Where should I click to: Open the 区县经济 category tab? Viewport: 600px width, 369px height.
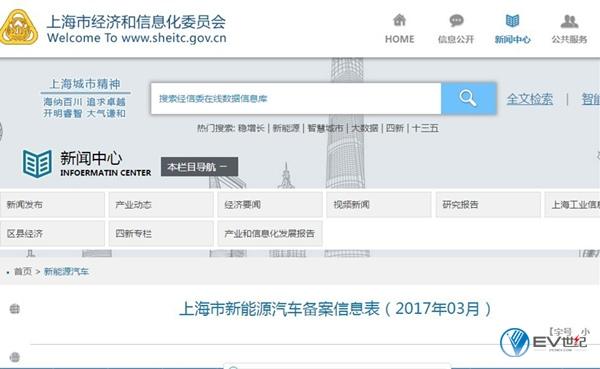tap(52, 233)
